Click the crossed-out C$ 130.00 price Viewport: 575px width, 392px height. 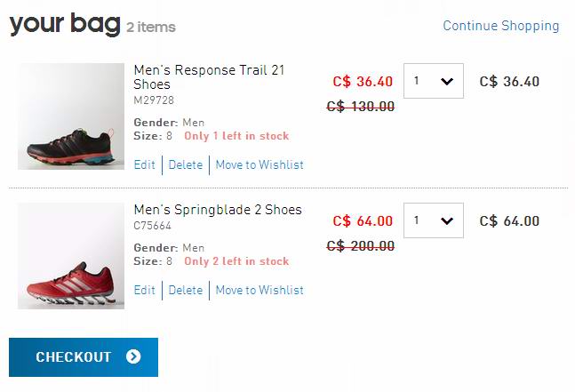(361, 107)
